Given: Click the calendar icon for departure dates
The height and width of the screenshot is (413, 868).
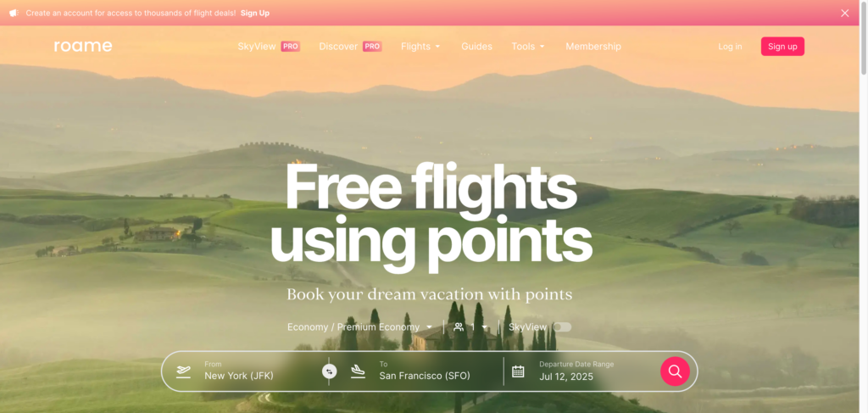Looking at the screenshot, I should [x=518, y=371].
